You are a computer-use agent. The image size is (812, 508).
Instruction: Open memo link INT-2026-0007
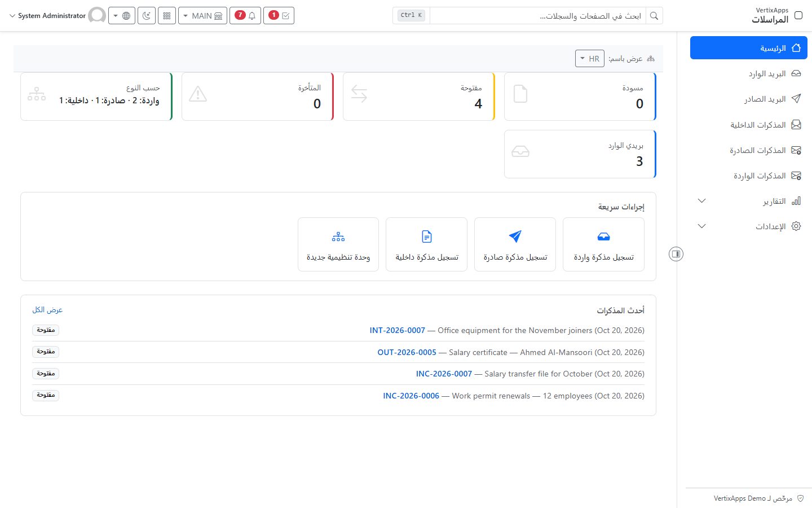[x=398, y=330]
